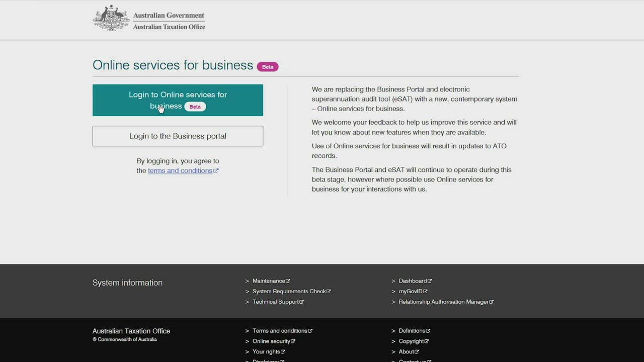
Task: Open the Maintenance footer link
Action: click(x=268, y=281)
